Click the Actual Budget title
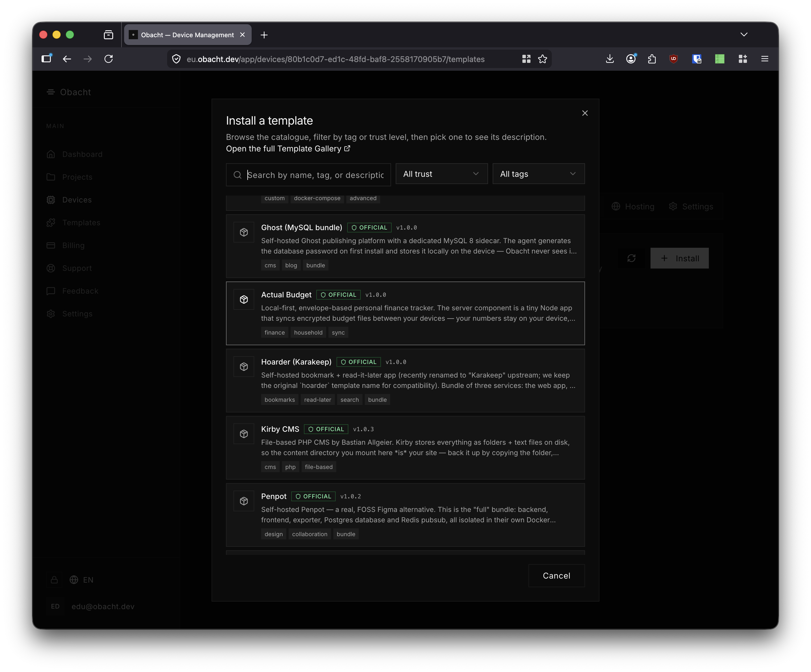 coord(286,294)
